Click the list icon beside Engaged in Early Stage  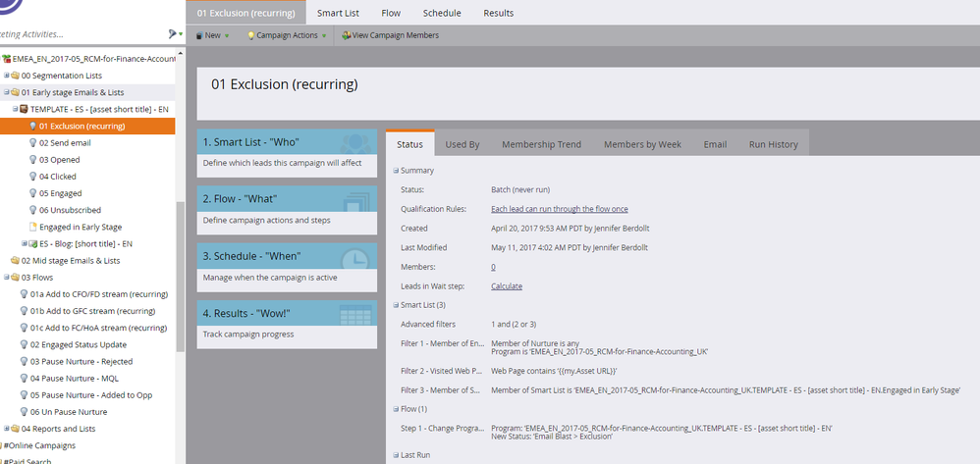pos(33,227)
